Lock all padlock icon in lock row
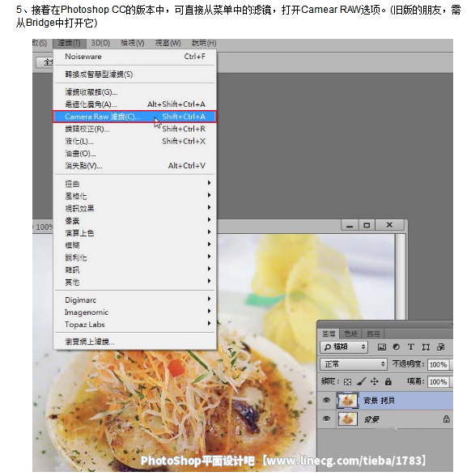The image size is (471, 476). (388, 381)
